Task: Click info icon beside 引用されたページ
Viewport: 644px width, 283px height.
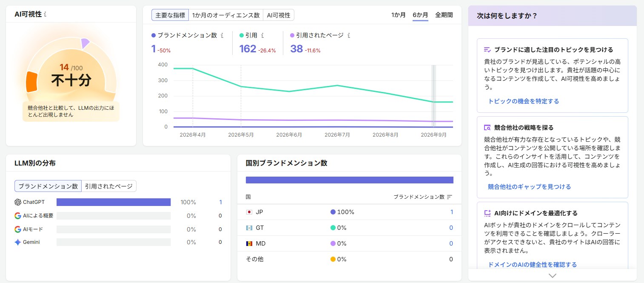Action: click(349, 36)
